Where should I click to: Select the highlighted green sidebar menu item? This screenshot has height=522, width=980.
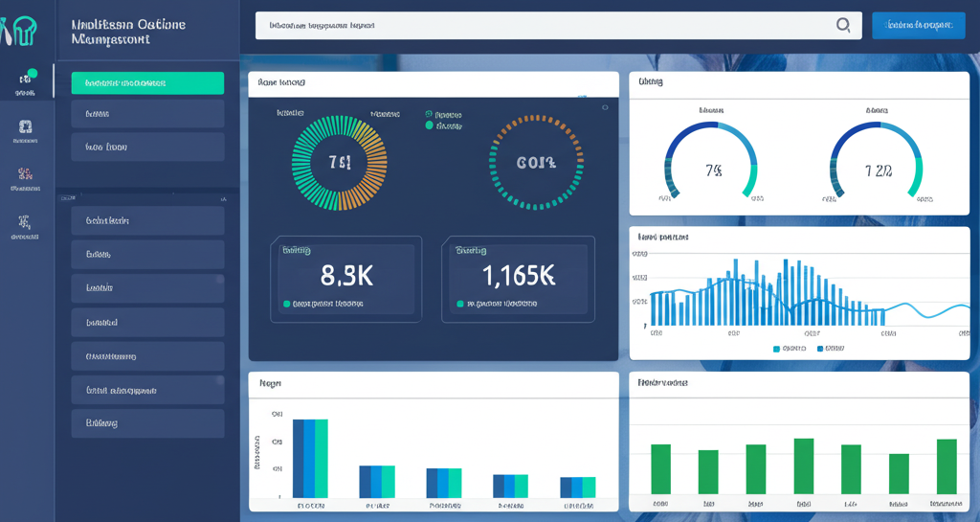(x=147, y=83)
